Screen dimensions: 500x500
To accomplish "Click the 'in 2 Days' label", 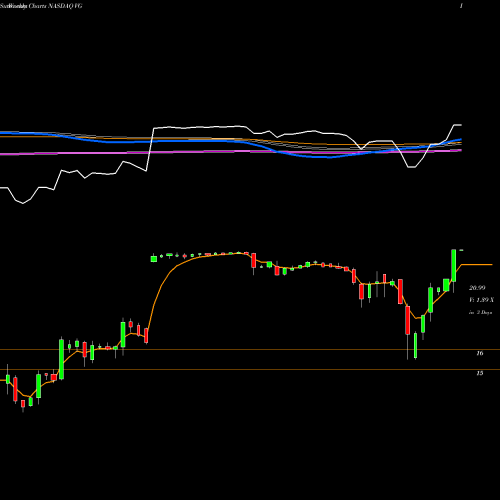I will pyautogui.click(x=480, y=313).
